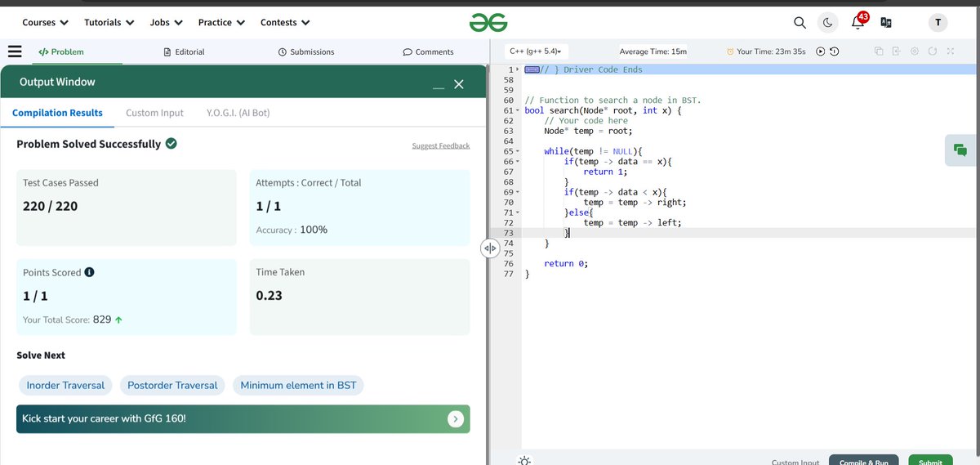The image size is (980, 465).
Task: Select the Compilation Results tab
Action: coord(57,113)
